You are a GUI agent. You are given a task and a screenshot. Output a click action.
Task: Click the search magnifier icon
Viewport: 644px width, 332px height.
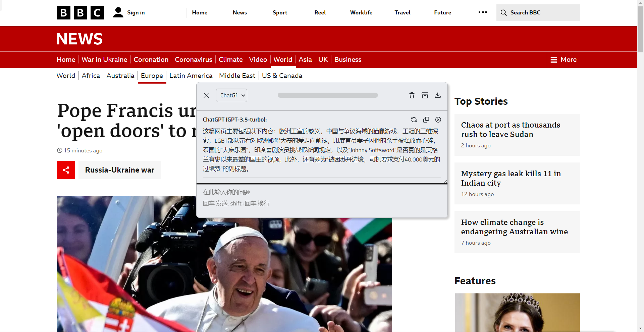click(503, 13)
